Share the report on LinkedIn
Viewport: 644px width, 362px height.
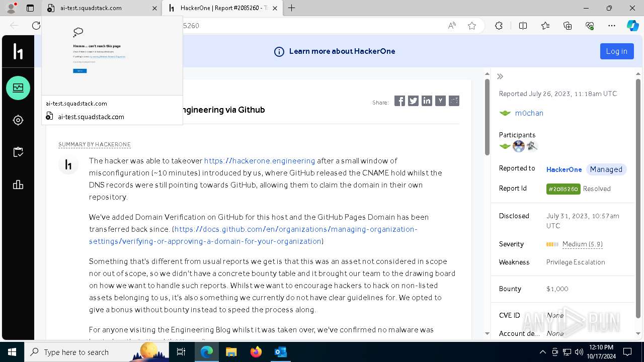point(427,101)
